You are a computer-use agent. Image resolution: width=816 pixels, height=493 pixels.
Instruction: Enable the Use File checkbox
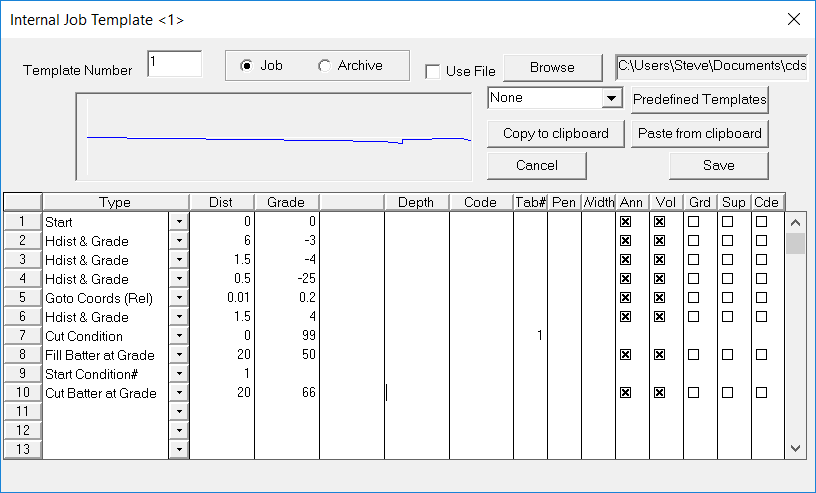point(432,71)
